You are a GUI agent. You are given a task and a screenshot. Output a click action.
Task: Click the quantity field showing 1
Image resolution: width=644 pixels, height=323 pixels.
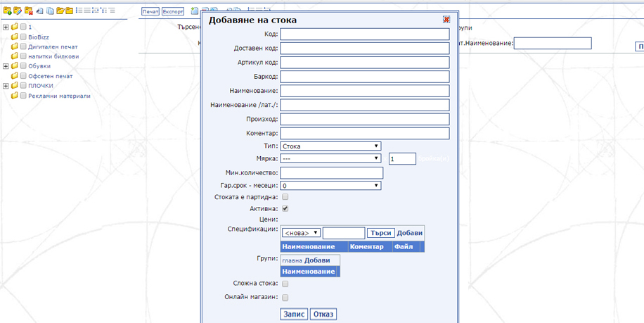402,158
